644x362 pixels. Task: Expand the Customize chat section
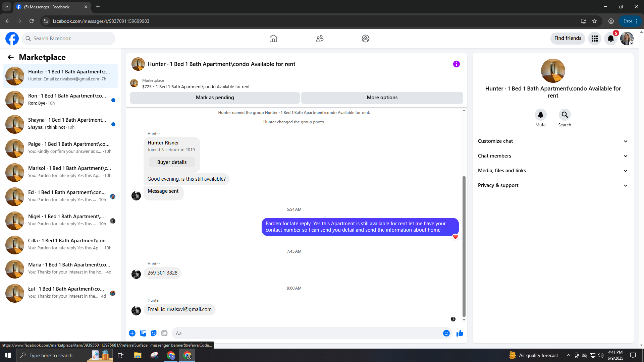click(553, 141)
